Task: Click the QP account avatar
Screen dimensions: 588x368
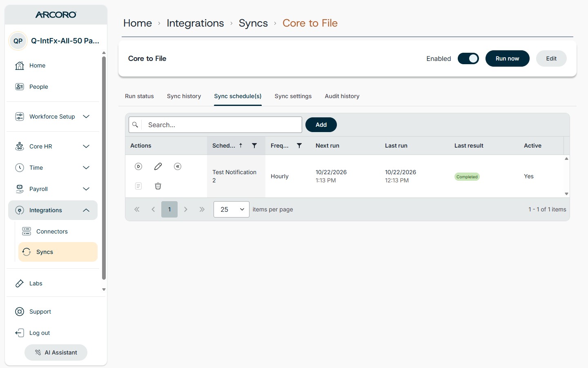Action: tap(18, 41)
